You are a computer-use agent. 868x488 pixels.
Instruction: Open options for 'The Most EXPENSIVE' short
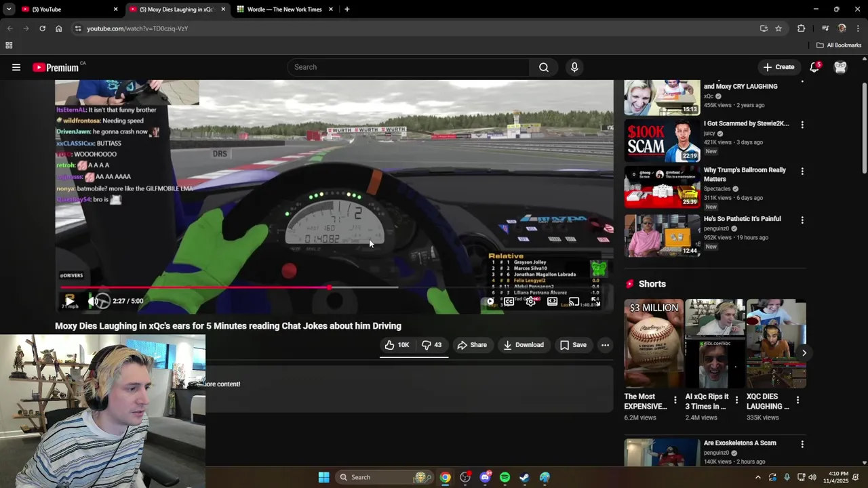pyautogui.click(x=675, y=401)
